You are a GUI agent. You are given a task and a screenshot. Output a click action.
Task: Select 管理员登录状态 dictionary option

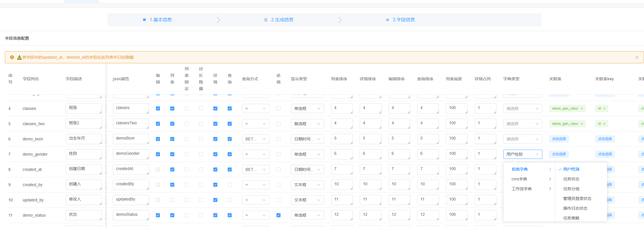(x=581, y=199)
